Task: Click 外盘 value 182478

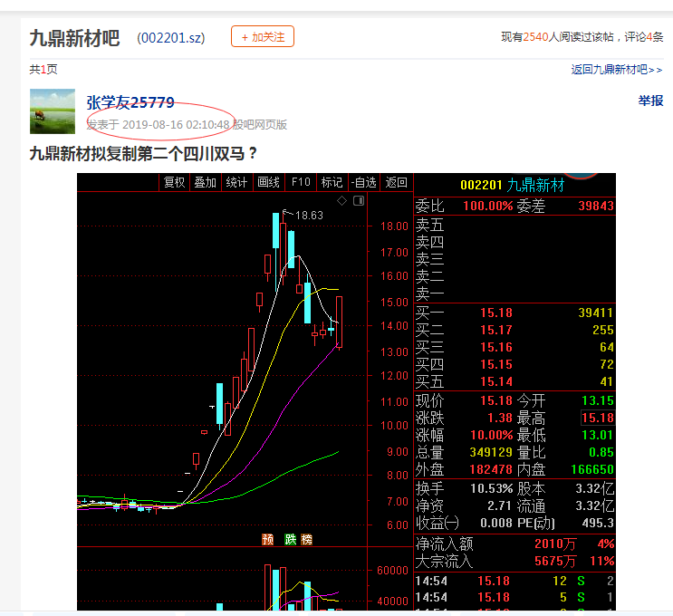Action: tap(491, 469)
